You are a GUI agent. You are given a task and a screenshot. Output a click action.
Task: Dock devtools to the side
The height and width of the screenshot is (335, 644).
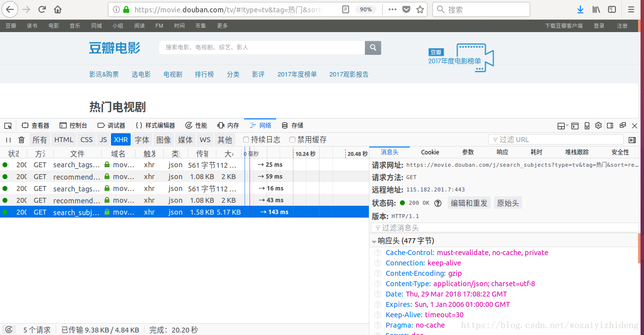(610, 125)
